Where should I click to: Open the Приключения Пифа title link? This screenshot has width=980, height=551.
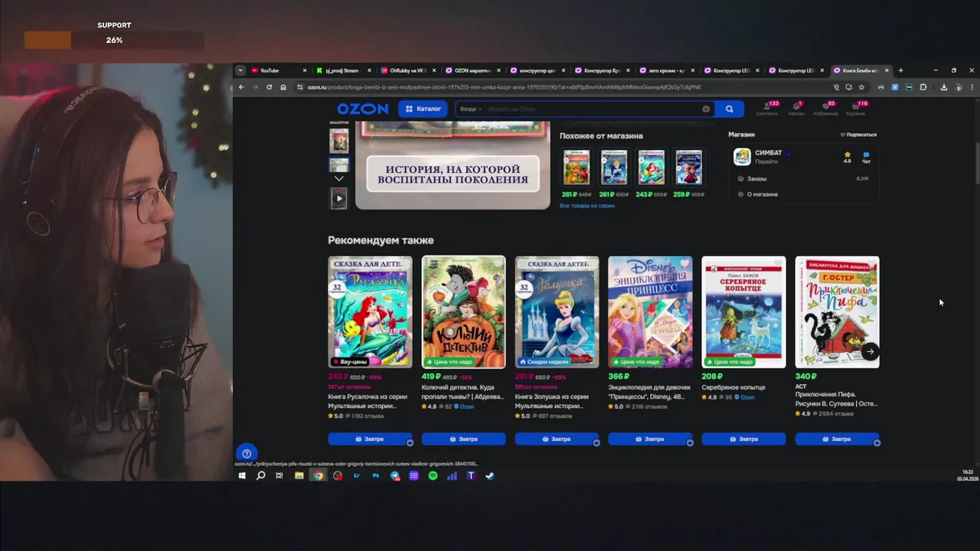click(x=836, y=399)
